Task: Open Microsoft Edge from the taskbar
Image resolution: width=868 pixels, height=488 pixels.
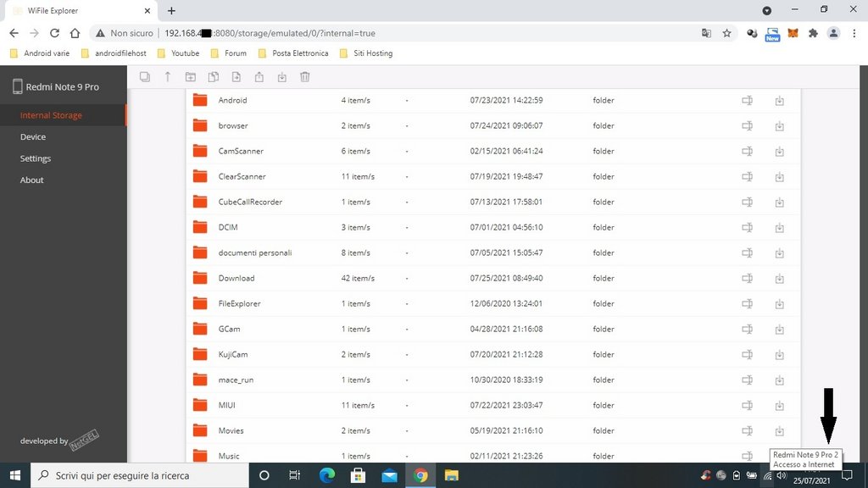Action: pyautogui.click(x=327, y=475)
